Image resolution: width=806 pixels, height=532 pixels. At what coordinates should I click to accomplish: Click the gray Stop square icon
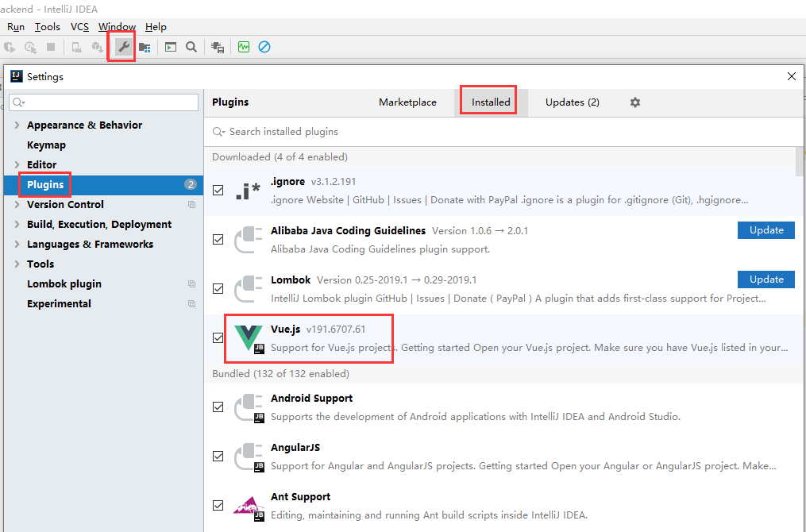51,48
